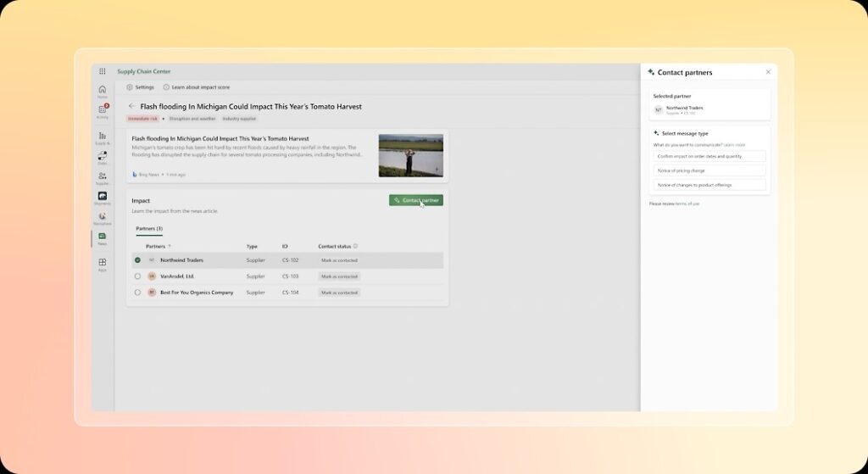Open the Apps icon in sidebar
Viewport: 868px width, 474px height.
point(103,265)
